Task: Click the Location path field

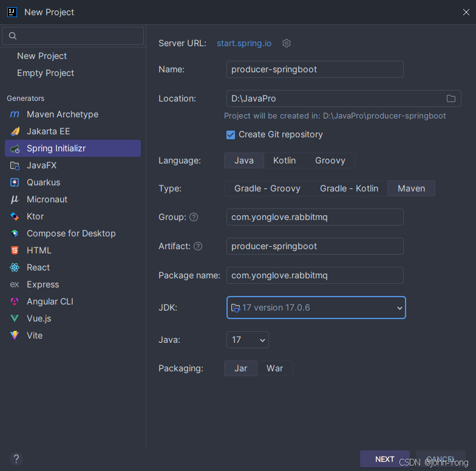Action: tap(344, 98)
